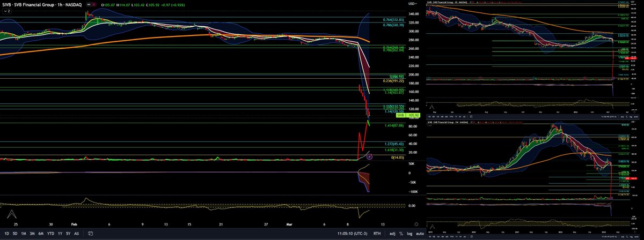Select the 3M range on main chart

(33, 234)
